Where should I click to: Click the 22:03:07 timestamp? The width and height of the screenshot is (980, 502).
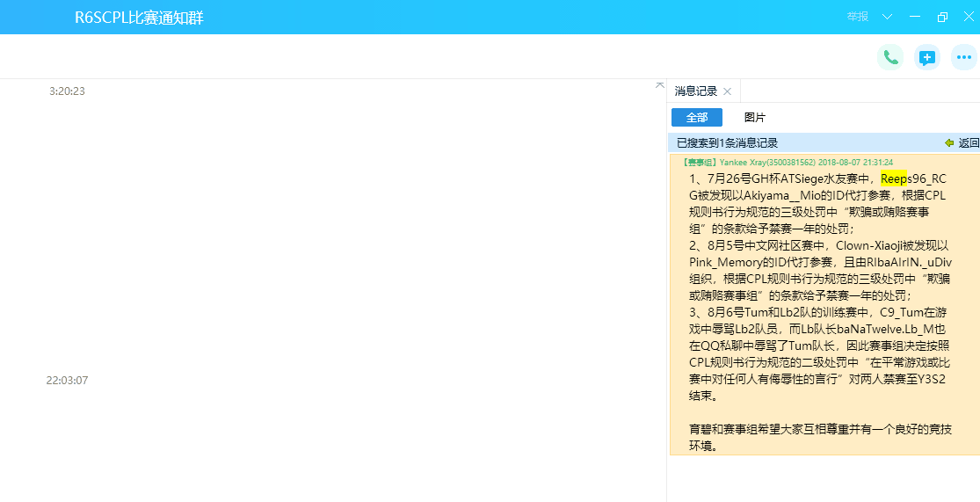[67, 380]
